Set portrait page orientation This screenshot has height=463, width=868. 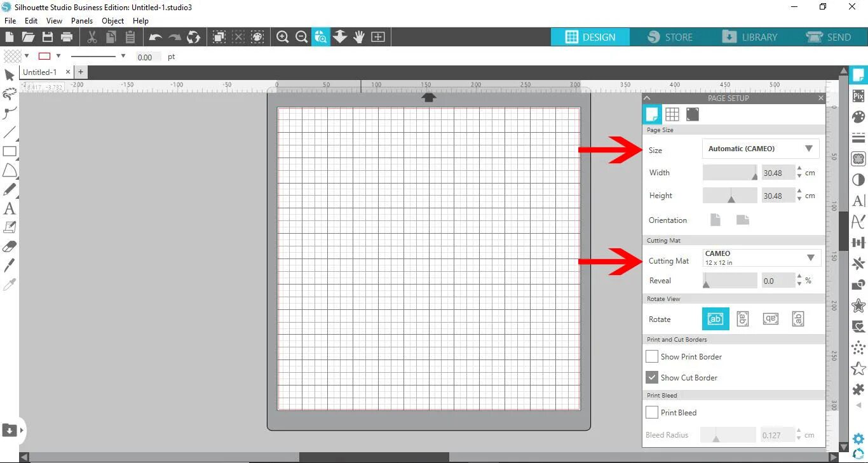(715, 220)
